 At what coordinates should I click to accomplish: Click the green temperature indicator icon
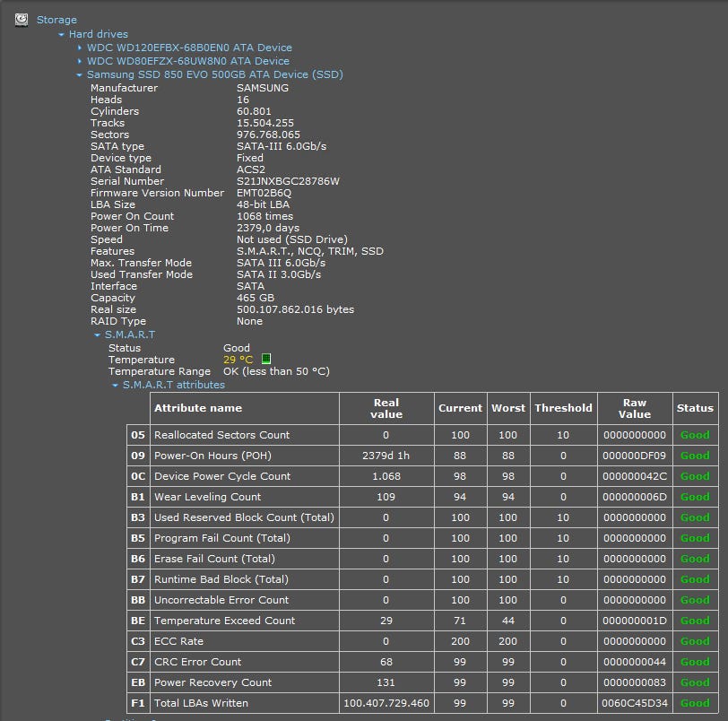[265, 360]
